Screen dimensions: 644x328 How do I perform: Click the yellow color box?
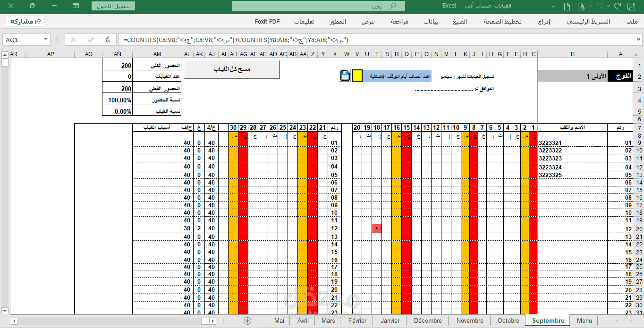[357, 76]
